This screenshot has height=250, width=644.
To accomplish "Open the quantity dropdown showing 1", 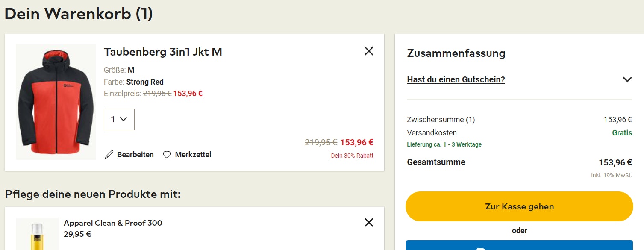I will click(119, 120).
